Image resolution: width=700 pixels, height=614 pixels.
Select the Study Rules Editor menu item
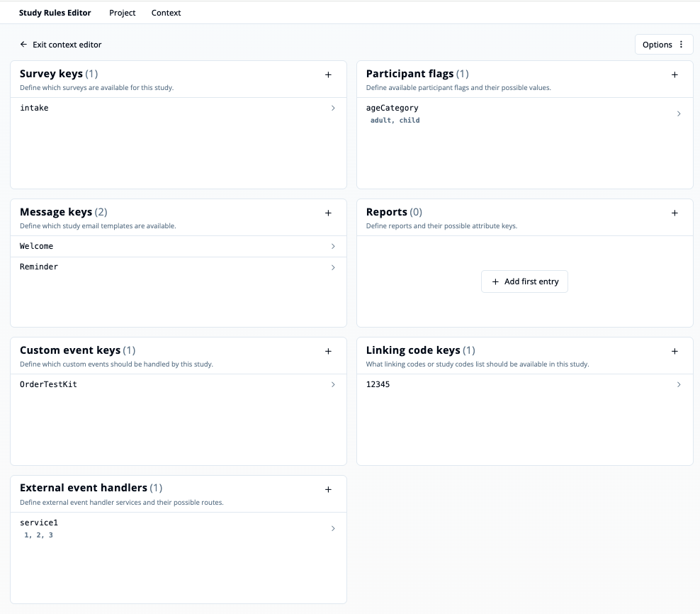click(55, 13)
